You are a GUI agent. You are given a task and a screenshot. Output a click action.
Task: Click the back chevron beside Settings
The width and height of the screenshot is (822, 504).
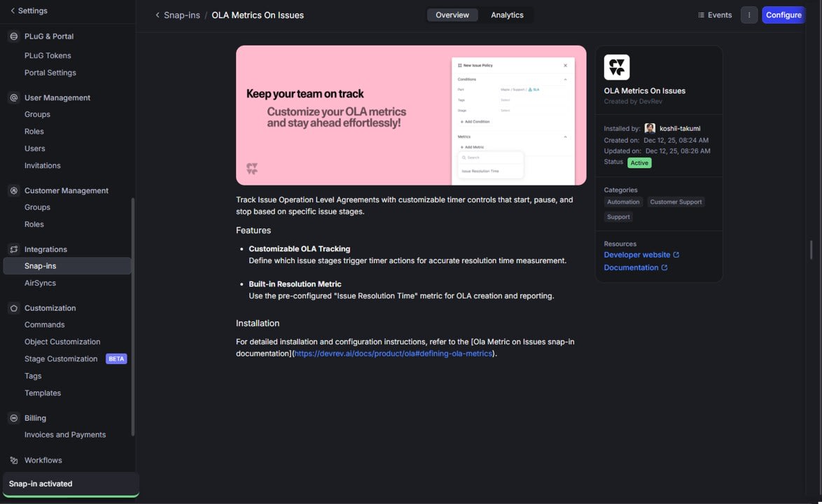(13, 10)
